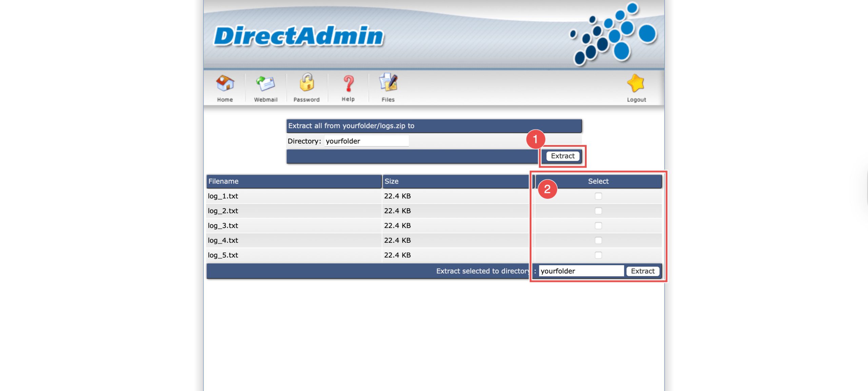Click the 'Extract all from yourfolder/logs.zip to' heading
Viewport: 868px width, 391px height.
coord(351,126)
